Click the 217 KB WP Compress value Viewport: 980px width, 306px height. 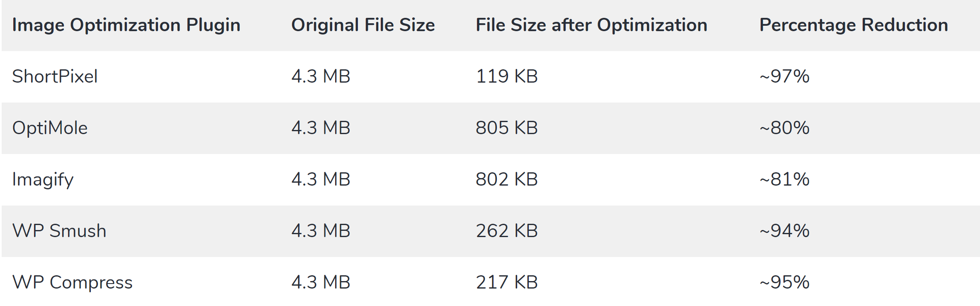point(507,282)
